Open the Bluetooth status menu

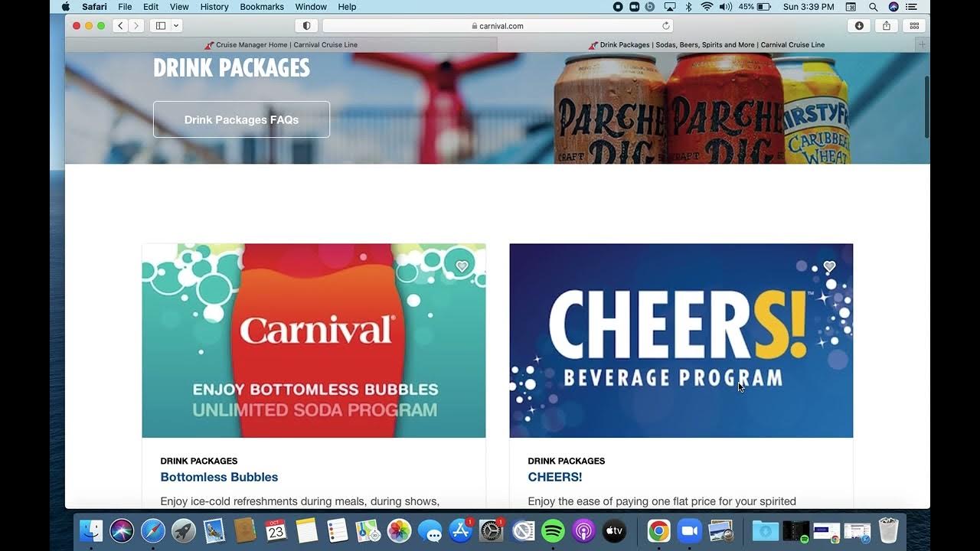[688, 7]
